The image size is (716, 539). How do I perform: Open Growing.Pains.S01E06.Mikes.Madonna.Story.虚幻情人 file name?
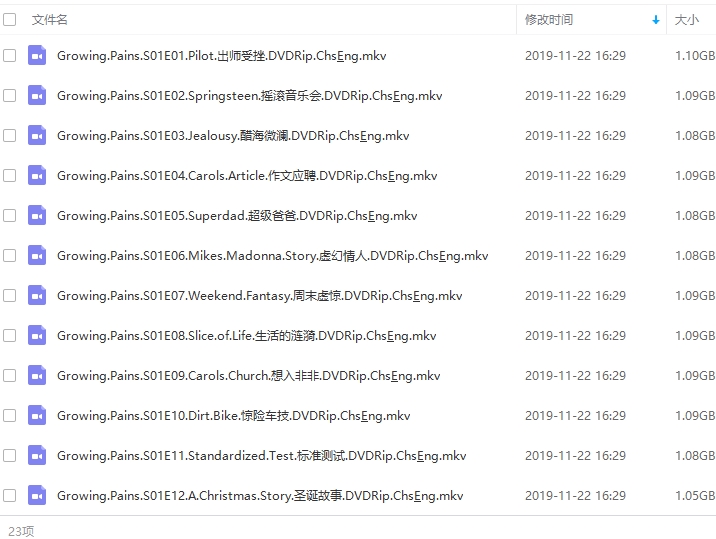pos(273,255)
